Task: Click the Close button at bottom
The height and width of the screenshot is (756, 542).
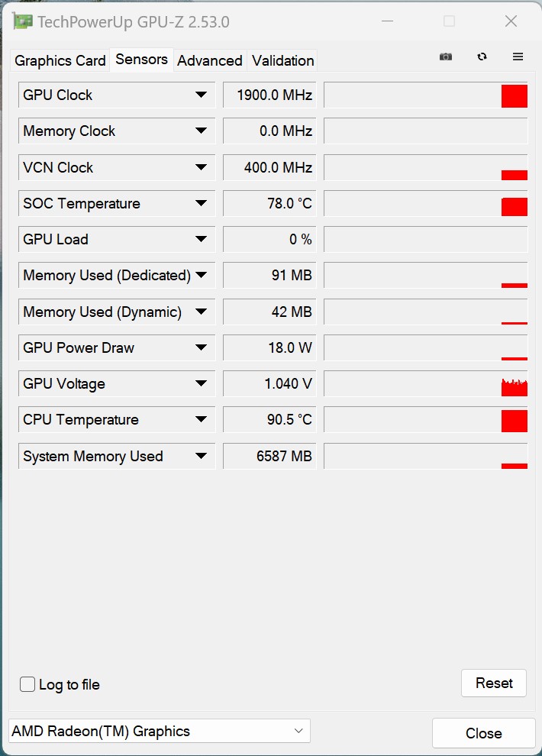Action: pyautogui.click(x=484, y=733)
